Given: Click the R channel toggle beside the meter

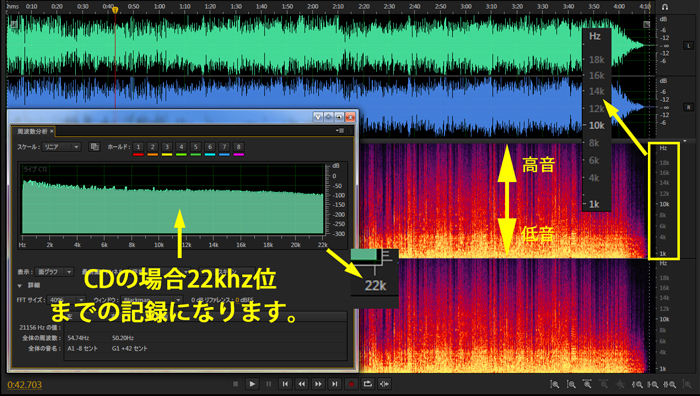Looking at the screenshot, I should pos(688,107).
